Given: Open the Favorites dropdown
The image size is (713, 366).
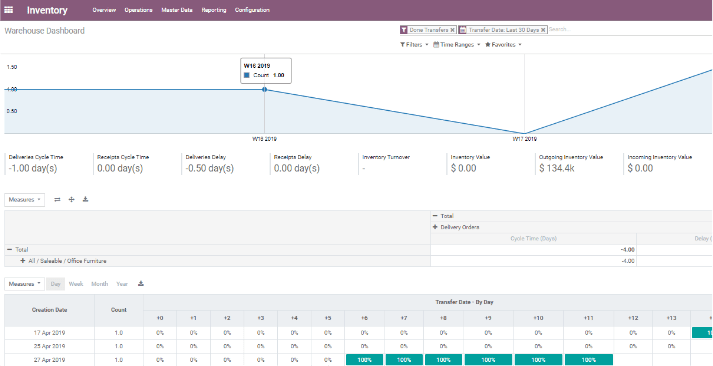Looking at the screenshot, I should (x=503, y=45).
